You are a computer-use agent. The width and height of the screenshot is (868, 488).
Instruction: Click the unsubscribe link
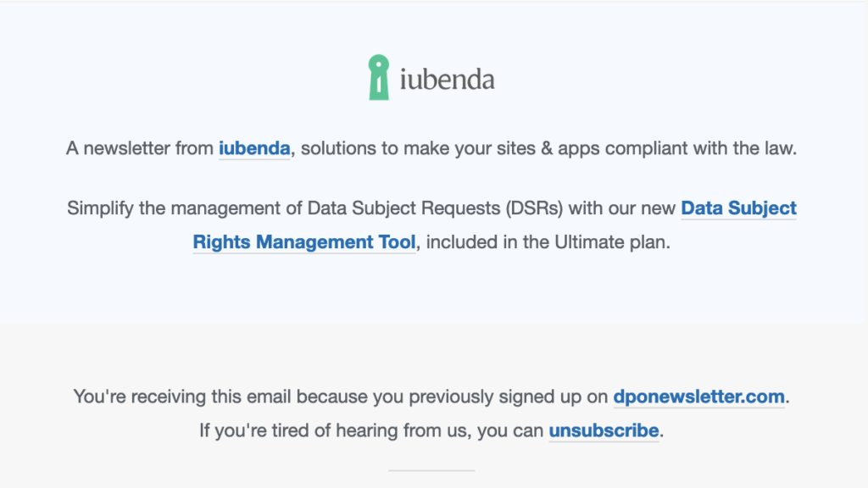point(604,430)
